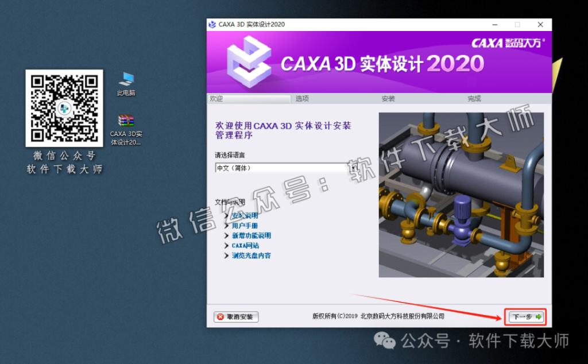588x364 pixels.
Task: Minimize the installer window
Action: [x=495, y=24]
